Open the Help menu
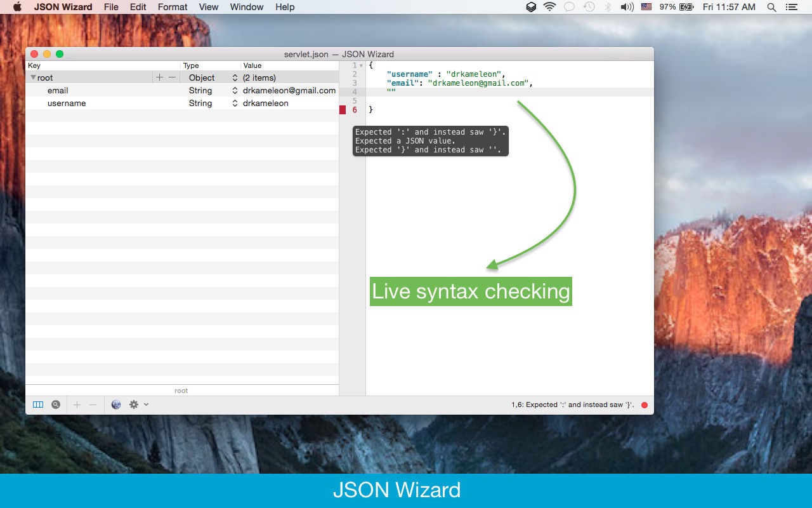This screenshot has width=812, height=508. [x=285, y=7]
